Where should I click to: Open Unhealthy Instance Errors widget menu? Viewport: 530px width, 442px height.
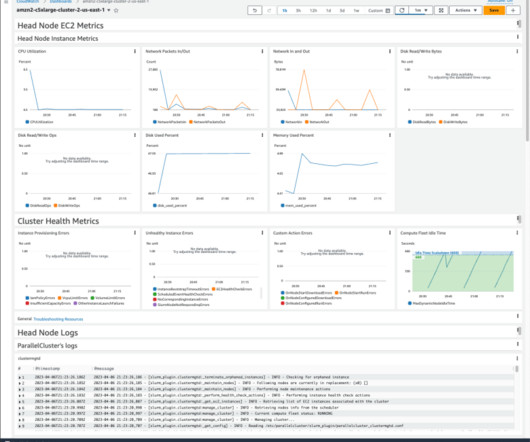(262, 233)
